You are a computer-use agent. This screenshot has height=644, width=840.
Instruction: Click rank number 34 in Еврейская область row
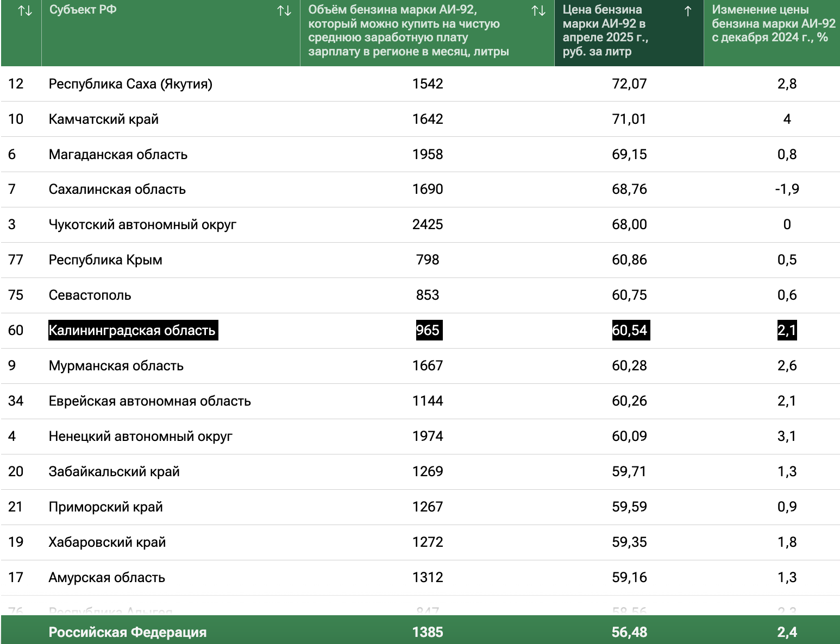point(16,401)
